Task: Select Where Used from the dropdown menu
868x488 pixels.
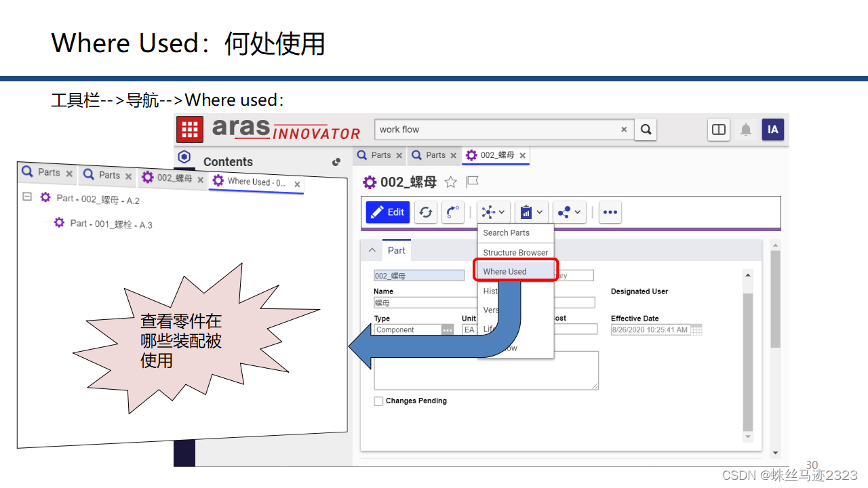Action: 504,271
